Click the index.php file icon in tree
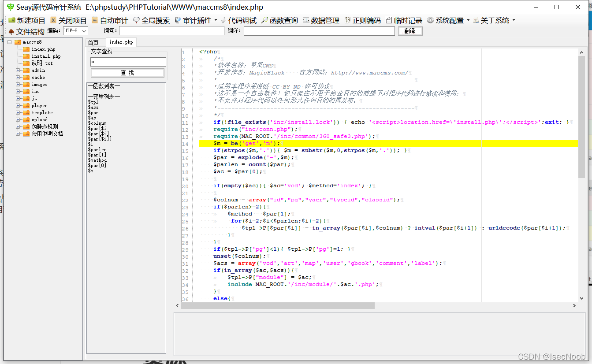The height and width of the screenshot is (364, 592). 26,49
